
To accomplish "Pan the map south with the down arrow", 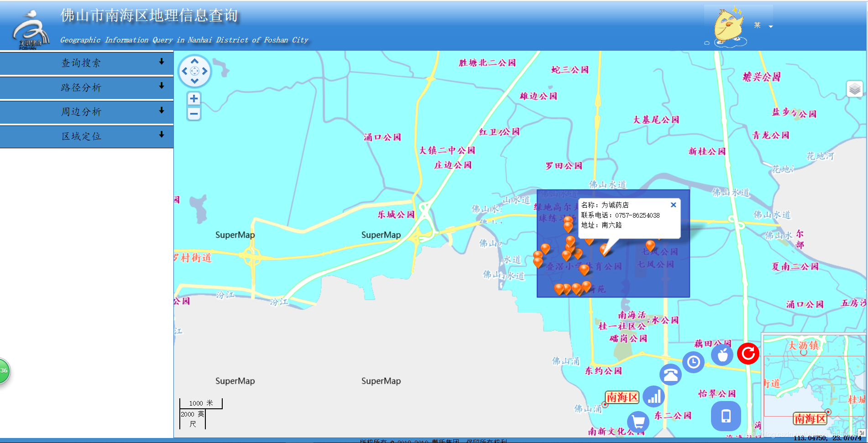I will tap(195, 81).
